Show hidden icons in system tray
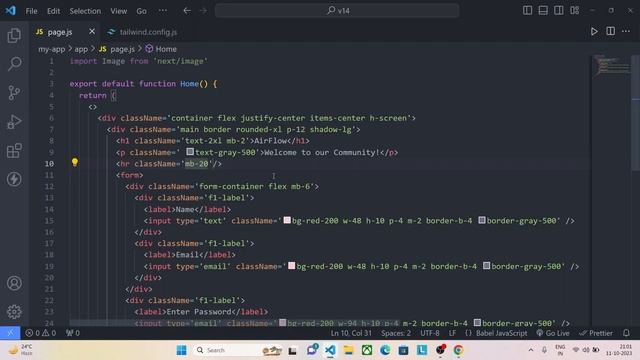The height and width of the screenshot is (360, 640). (531, 350)
